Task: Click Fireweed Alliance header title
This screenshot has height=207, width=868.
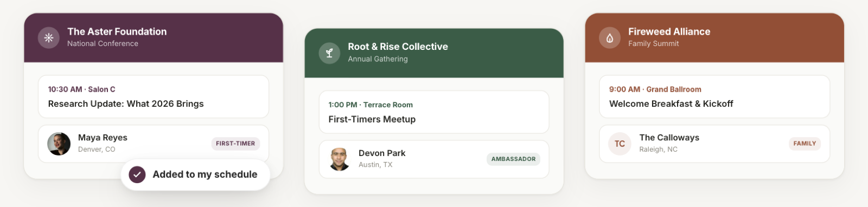Action: (x=669, y=31)
